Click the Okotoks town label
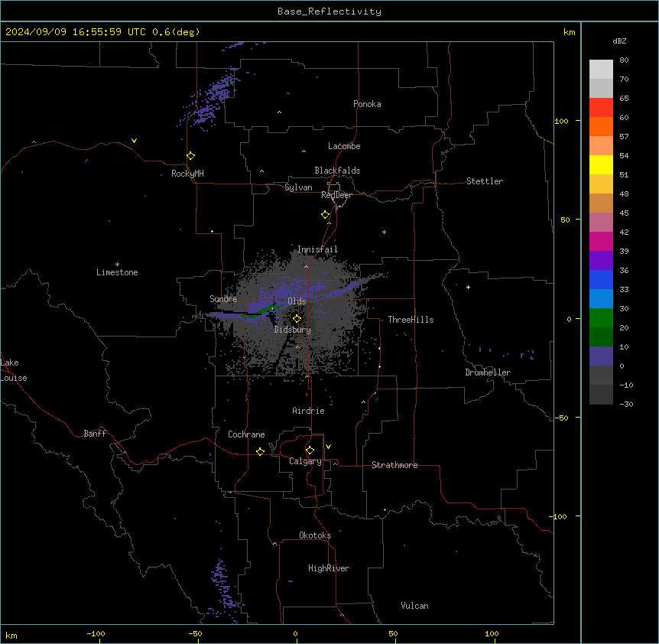The image size is (659, 644). point(315,535)
